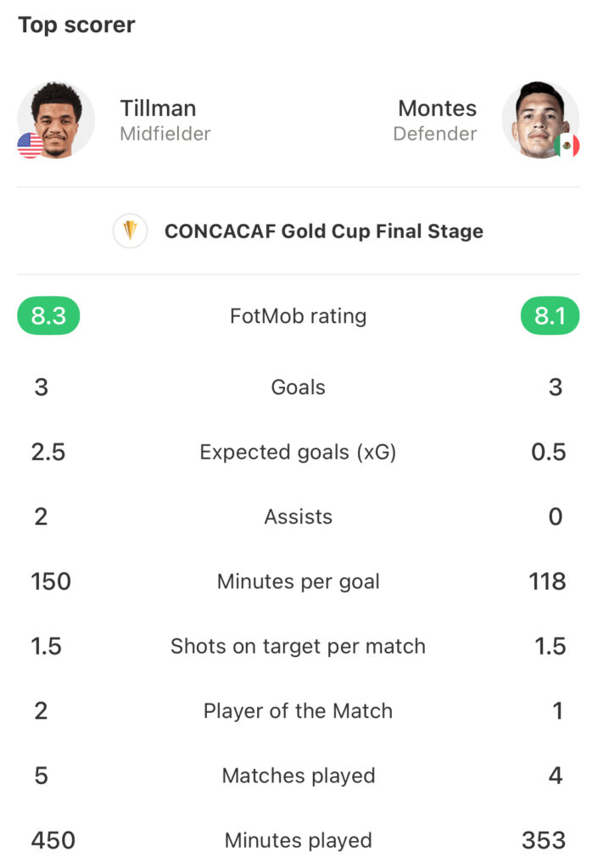The height and width of the screenshot is (868, 598).
Task: Select Montes player name
Action: tap(437, 108)
